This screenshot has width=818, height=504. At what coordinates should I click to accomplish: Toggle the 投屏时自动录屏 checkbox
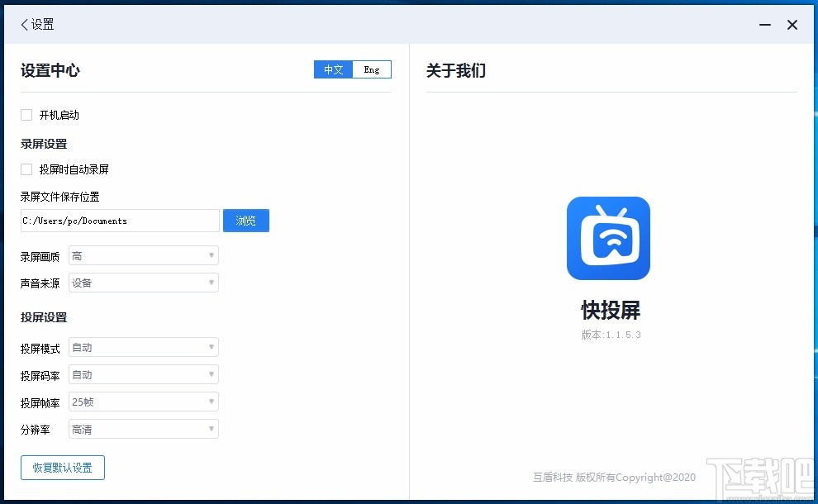pos(26,169)
